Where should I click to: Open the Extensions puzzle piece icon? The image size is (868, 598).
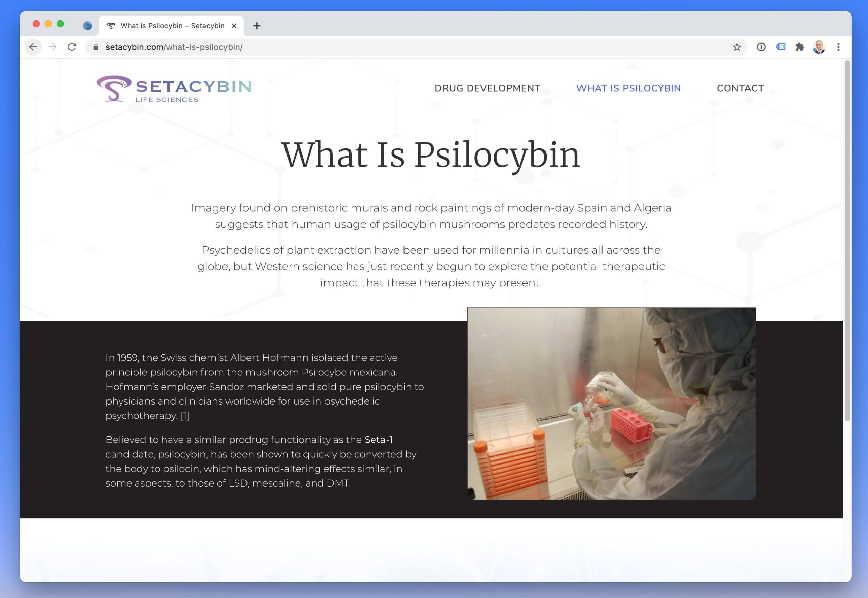pyautogui.click(x=800, y=47)
